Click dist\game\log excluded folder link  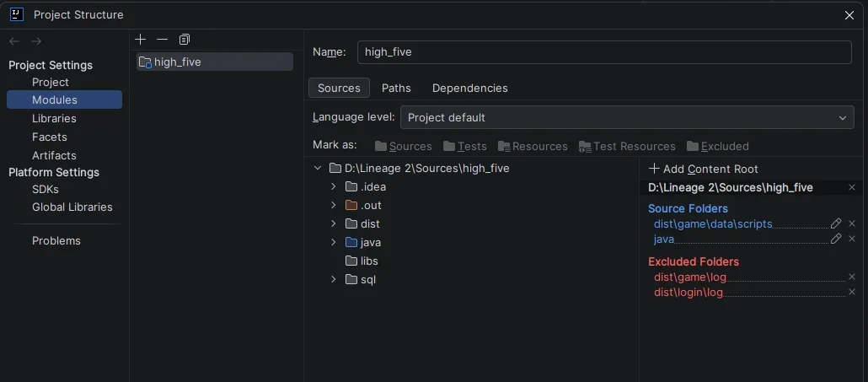689,277
